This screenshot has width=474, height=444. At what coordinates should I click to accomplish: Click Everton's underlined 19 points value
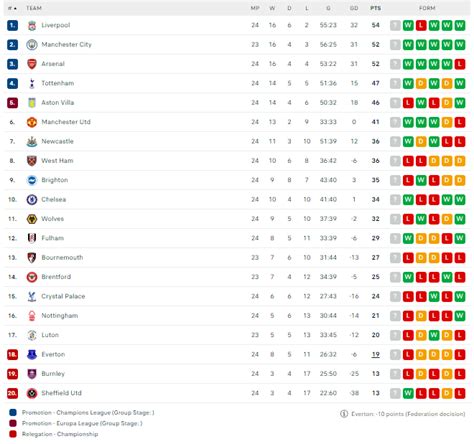(x=375, y=354)
